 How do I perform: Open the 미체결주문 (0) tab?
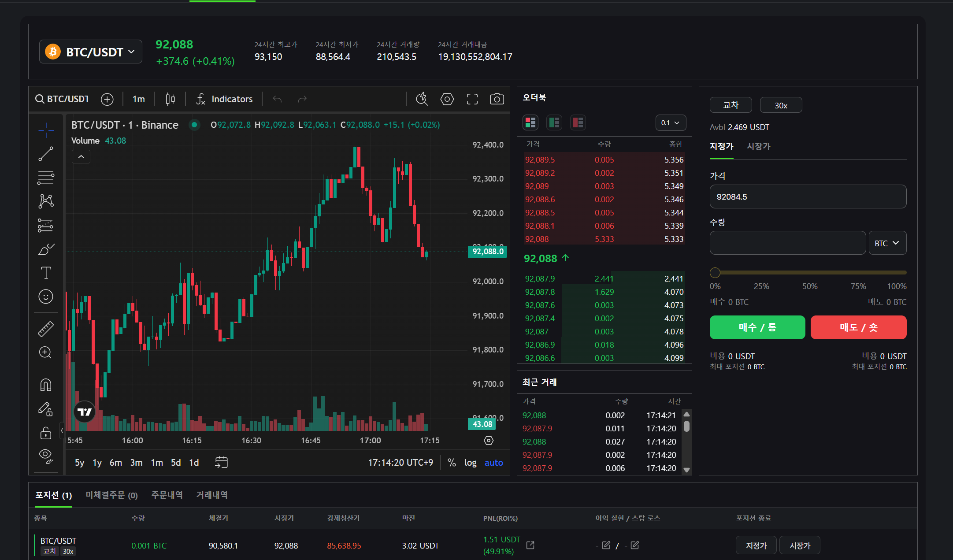(x=111, y=495)
